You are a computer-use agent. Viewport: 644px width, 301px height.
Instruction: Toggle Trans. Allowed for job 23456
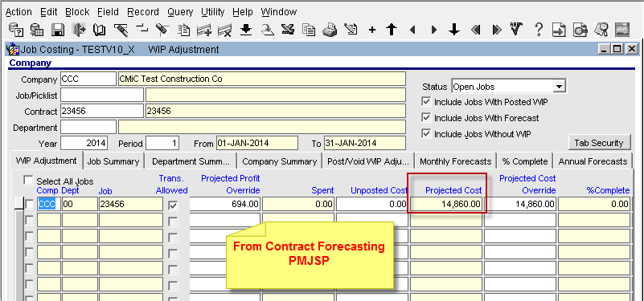click(x=174, y=205)
